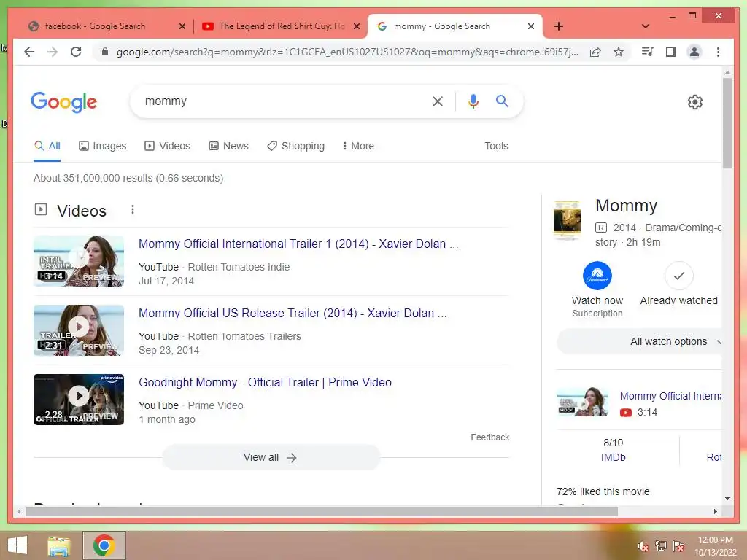Switch to Images results

coord(102,146)
